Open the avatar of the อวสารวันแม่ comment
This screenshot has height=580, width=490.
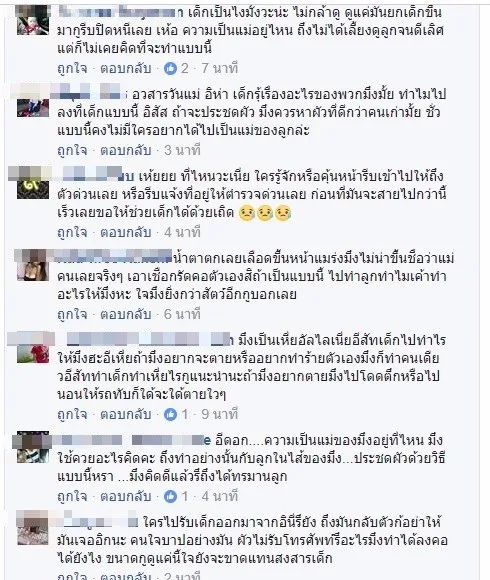pos(33,101)
